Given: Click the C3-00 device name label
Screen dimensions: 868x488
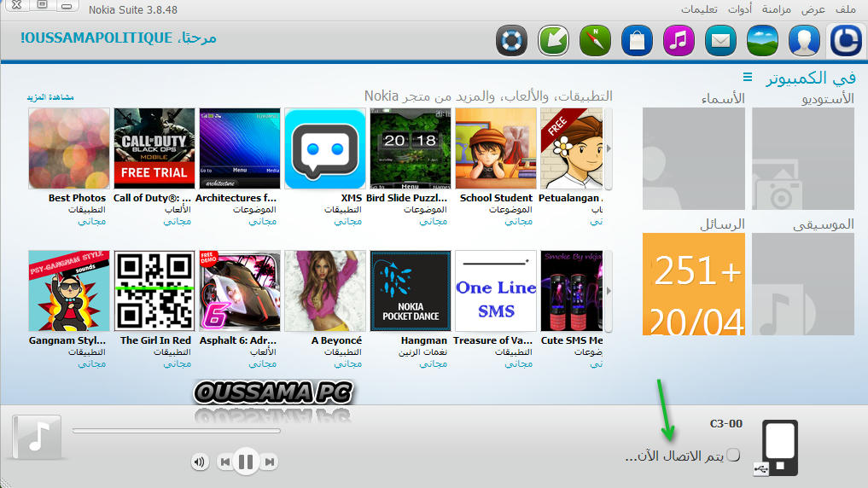Looking at the screenshot, I should (x=725, y=424).
